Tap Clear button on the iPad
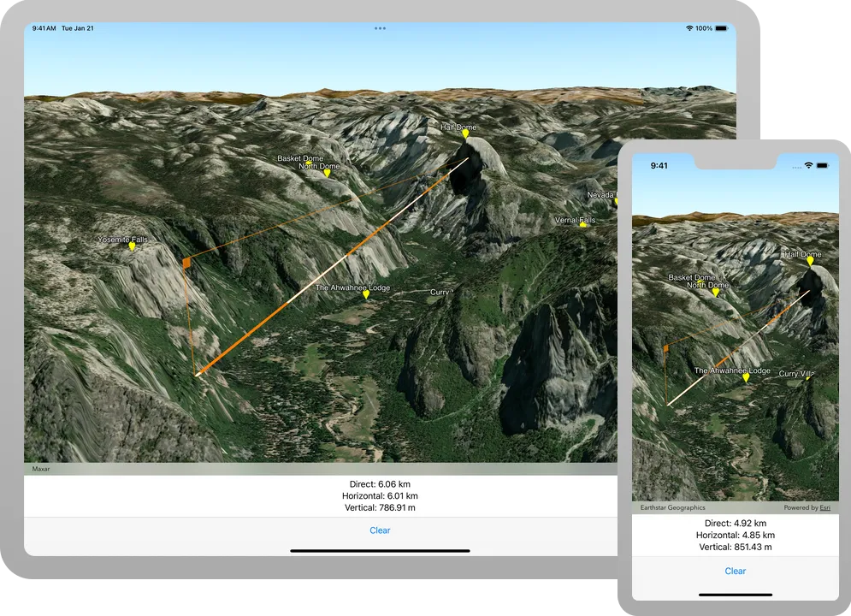851x616 pixels. point(380,530)
